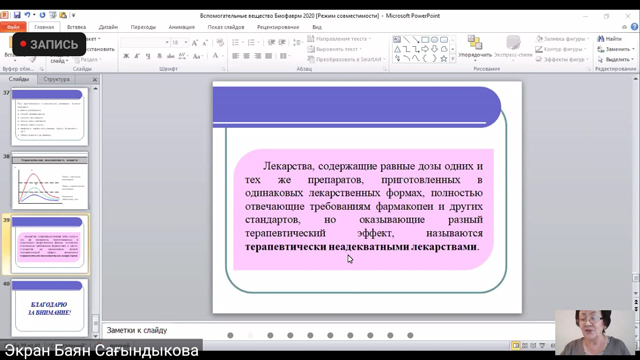Switch to the Показ слайдов ribbon tab
Viewport: 640px width, 360px height.
pos(226,27)
